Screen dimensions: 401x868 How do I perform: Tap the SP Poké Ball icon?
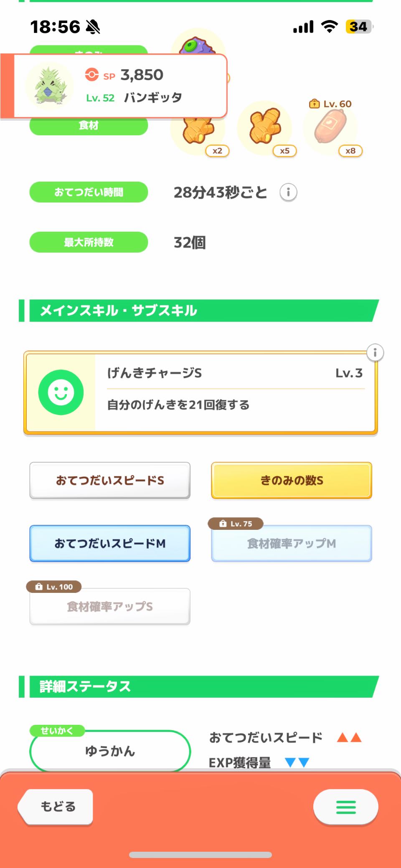click(x=92, y=75)
